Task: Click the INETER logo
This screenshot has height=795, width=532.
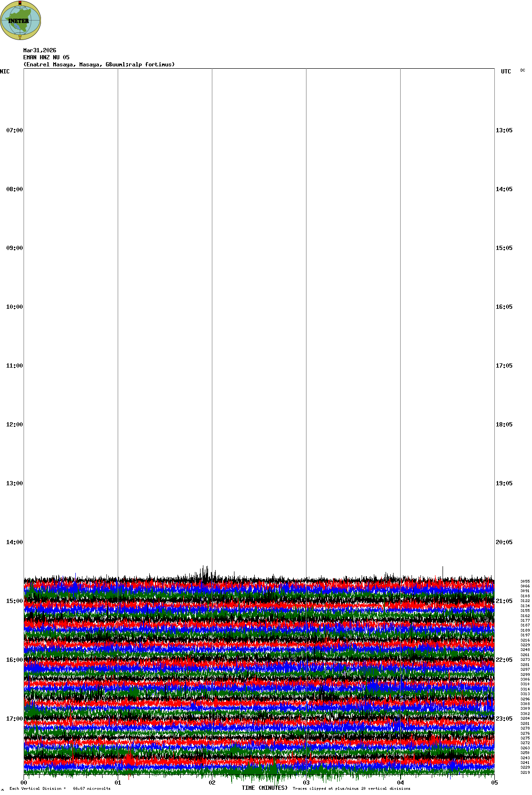Action: (x=20, y=20)
